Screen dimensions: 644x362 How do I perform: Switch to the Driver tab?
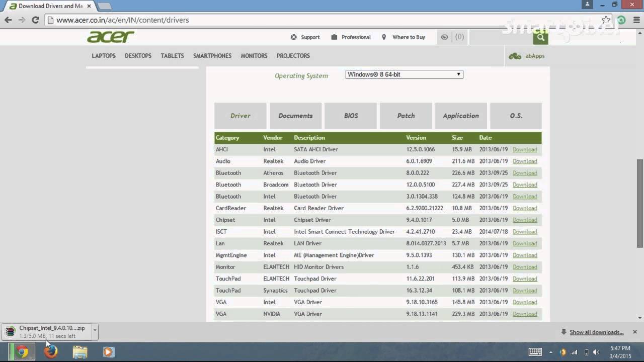(240, 116)
